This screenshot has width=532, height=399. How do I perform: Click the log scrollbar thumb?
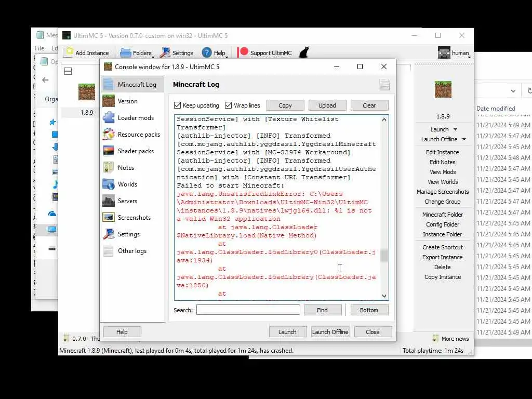(384, 256)
